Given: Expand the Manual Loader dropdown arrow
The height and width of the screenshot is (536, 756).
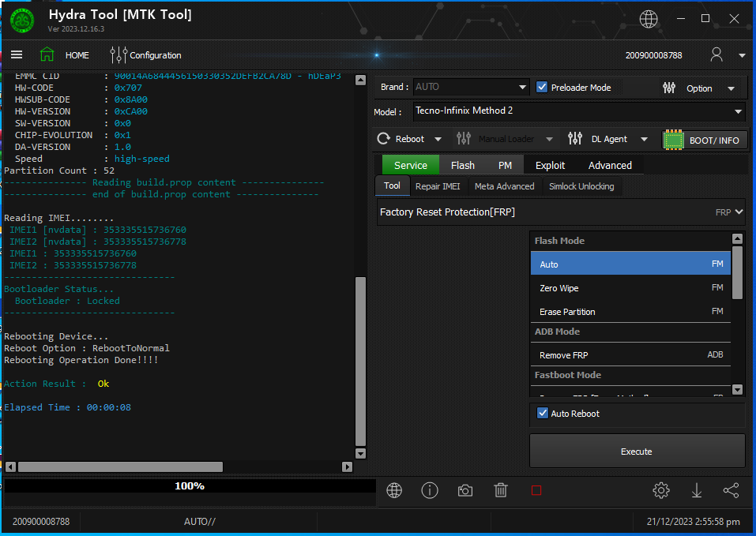Looking at the screenshot, I should 549,139.
